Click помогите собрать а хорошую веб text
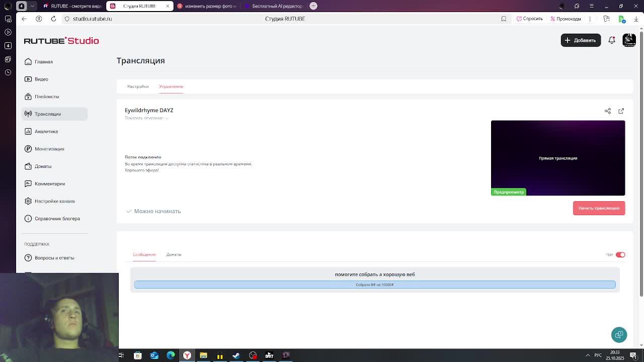644x362 pixels. 375,275
